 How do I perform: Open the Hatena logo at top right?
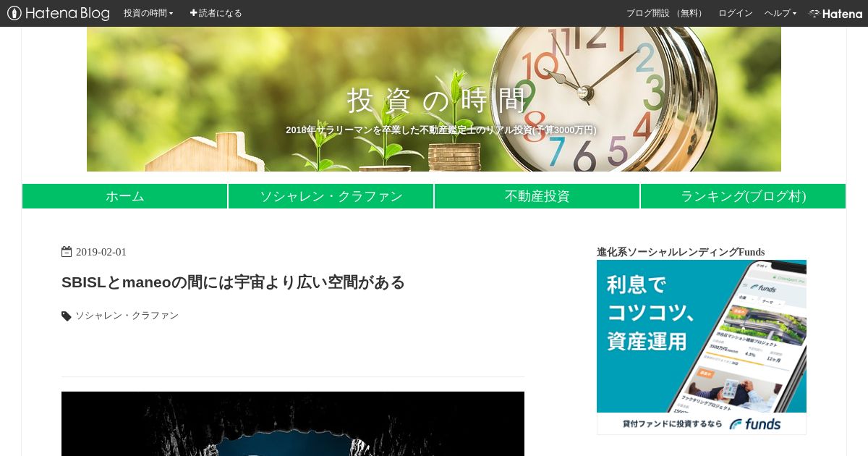point(835,13)
